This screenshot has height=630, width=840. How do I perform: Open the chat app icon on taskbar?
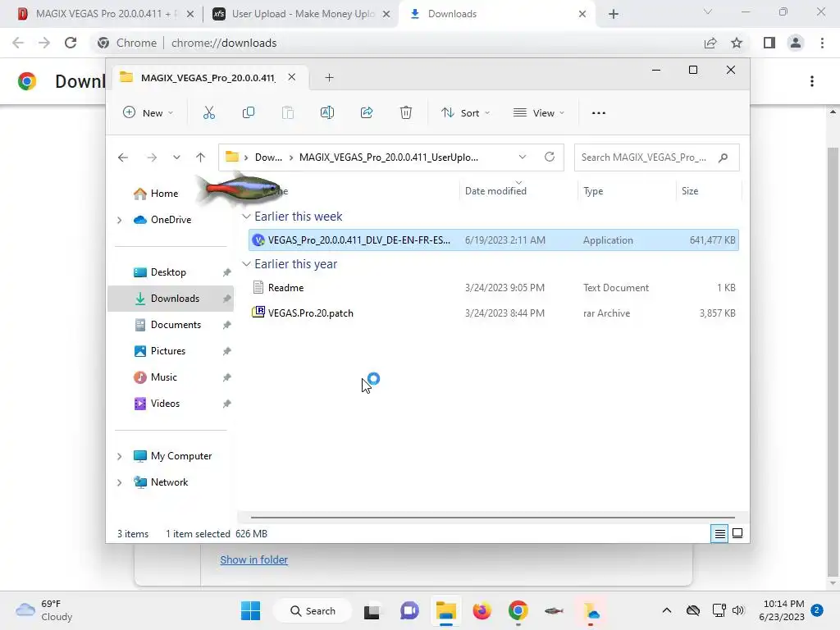tap(409, 610)
